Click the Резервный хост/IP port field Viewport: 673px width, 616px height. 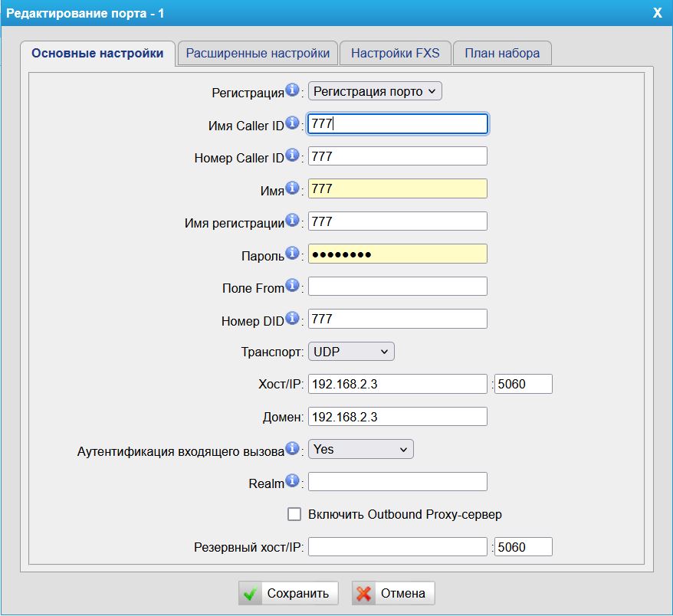[524, 547]
